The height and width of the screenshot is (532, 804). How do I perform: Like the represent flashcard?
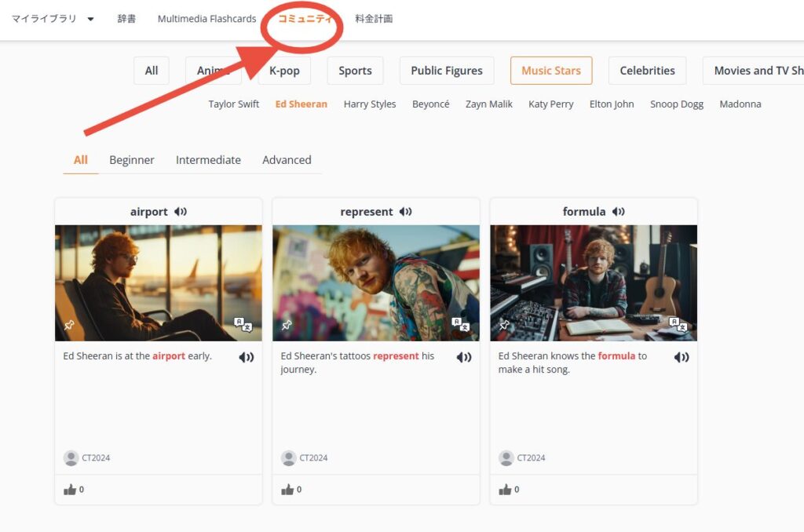click(287, 490)
